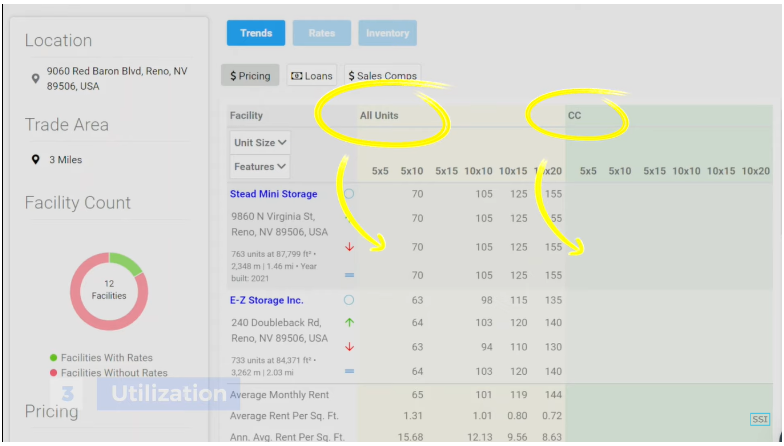Switch to the Inventory tab
This screenshot has width=784, height=446.
click(388, 33)
